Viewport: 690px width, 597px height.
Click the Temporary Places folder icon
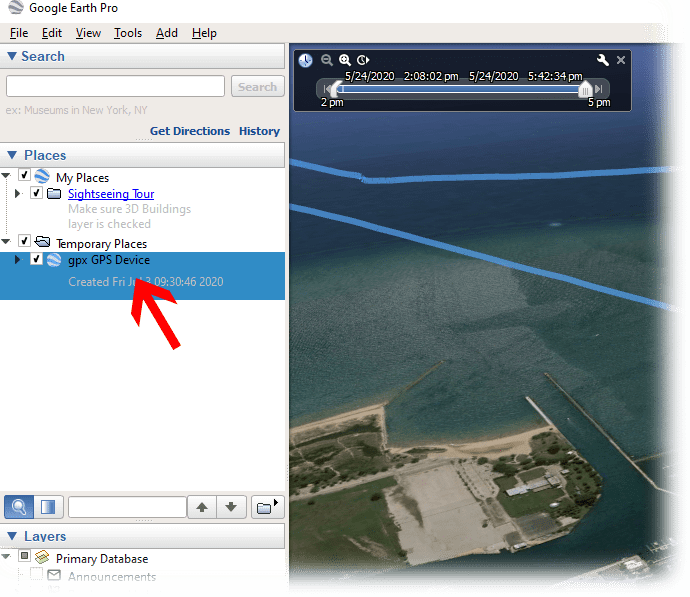click(x=42, y=242)
